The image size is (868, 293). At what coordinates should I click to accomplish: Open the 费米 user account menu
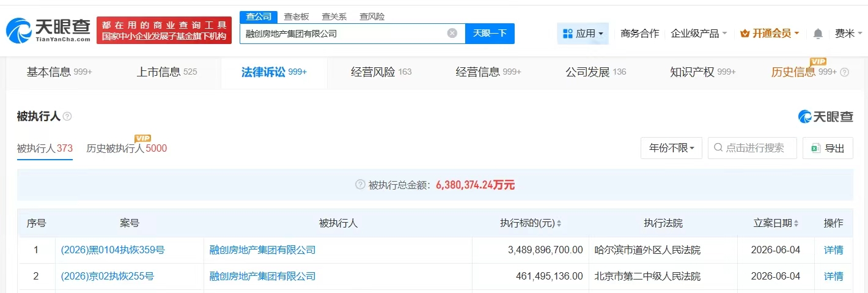[x=849, y=34]
